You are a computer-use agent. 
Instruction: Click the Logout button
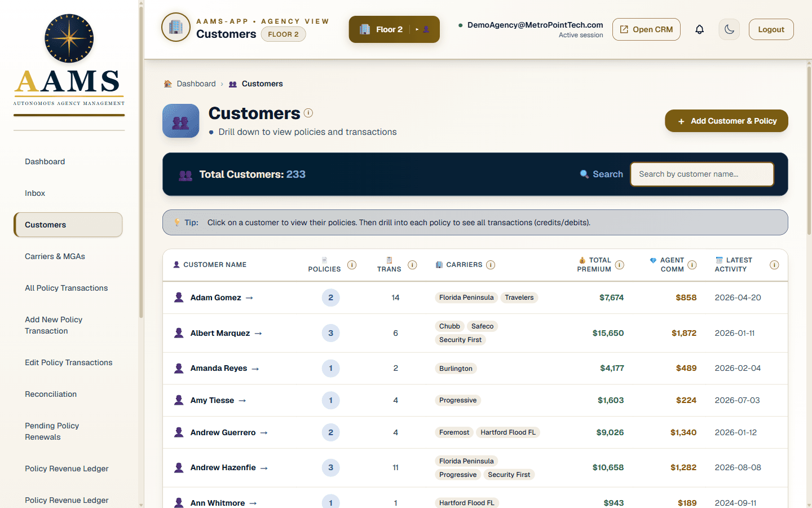pyautogui.click(x=771, y=29)
